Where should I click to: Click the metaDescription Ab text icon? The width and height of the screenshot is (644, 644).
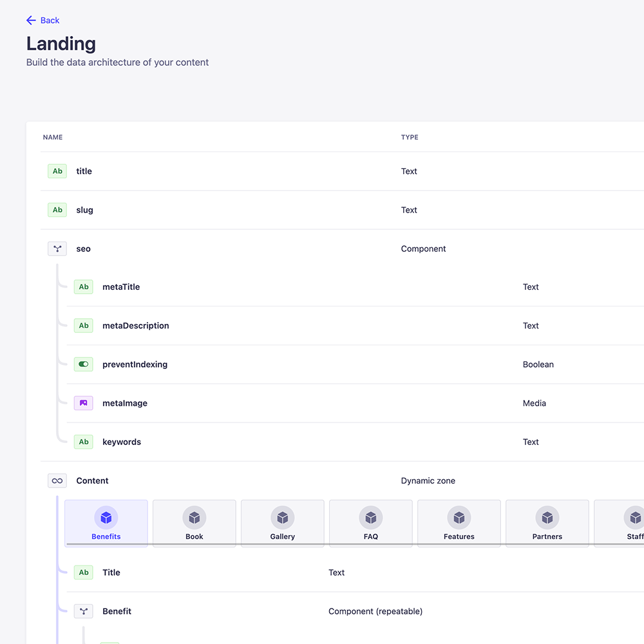[x=83, y=326]
